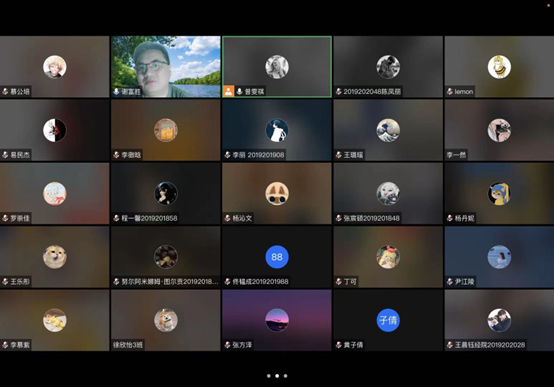Click the orange host badge icon
554x387 pixels.
pyautogui.click(x=229, y=92)
